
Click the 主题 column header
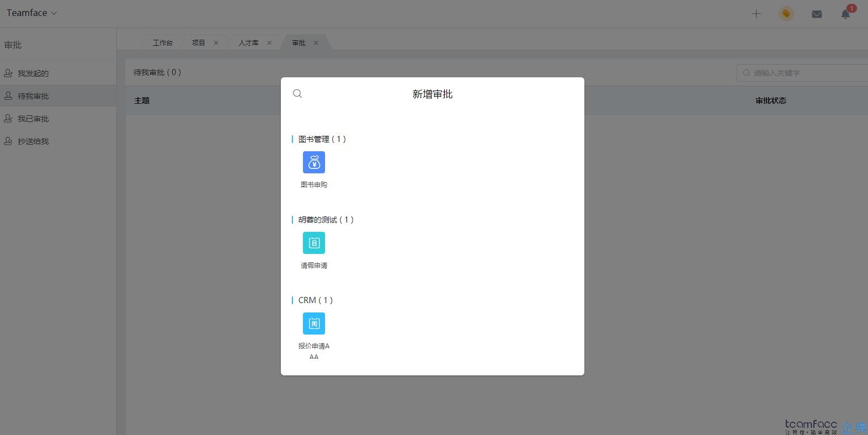[x=142, y=100]
